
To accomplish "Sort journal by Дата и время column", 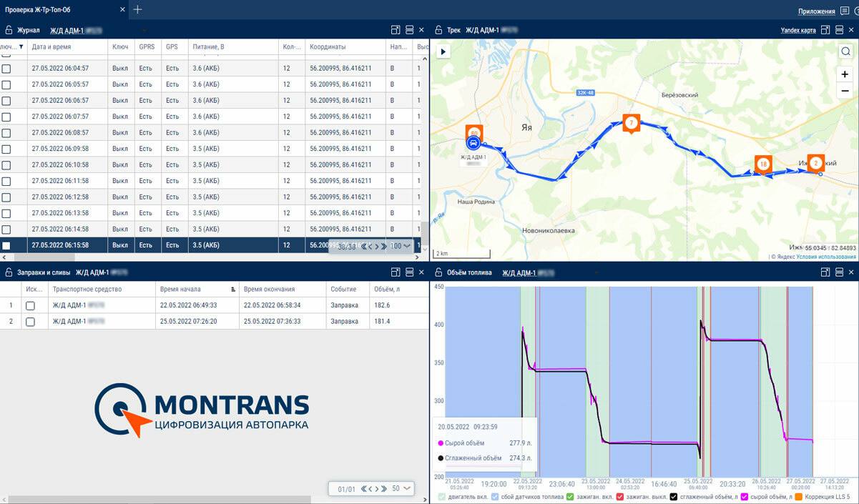I will click(x=51, y=46).
